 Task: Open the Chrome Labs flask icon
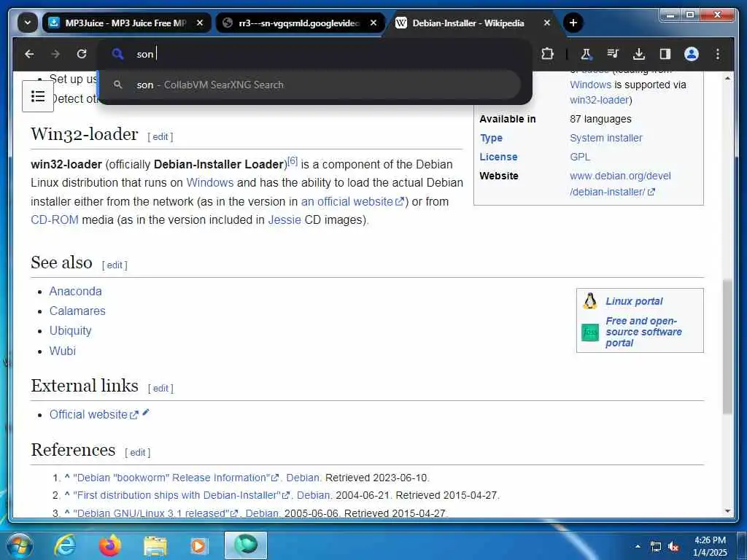[586, 54]
